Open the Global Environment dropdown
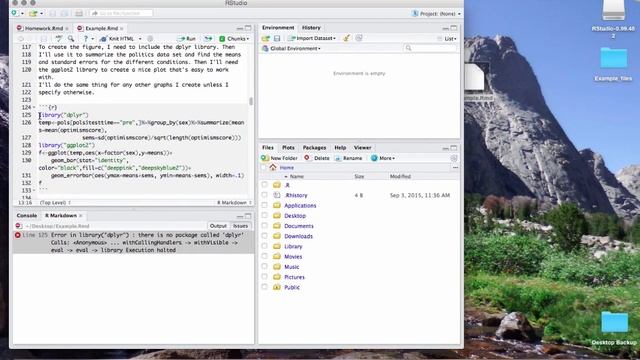 [291, 48]
